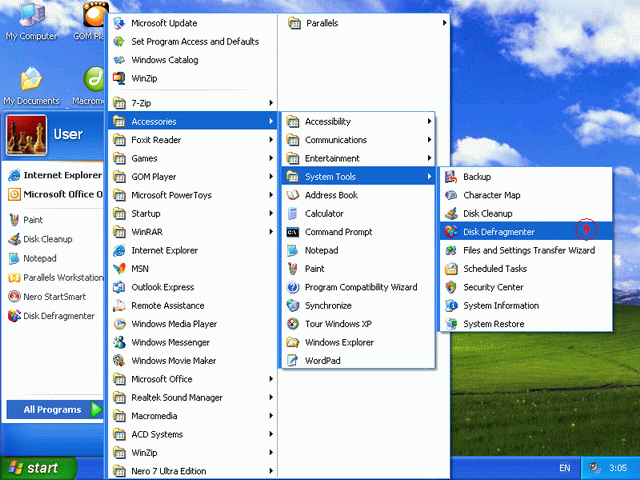The height and width of the screenshot is (480, 640).
Task: Click the Security Center shield icon
Action: (x=451, y=287)
